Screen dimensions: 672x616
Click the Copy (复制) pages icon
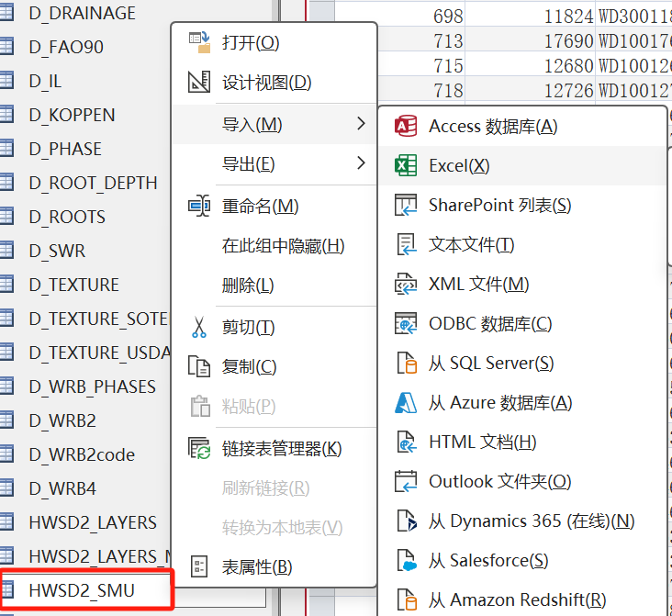pos(199,366)
